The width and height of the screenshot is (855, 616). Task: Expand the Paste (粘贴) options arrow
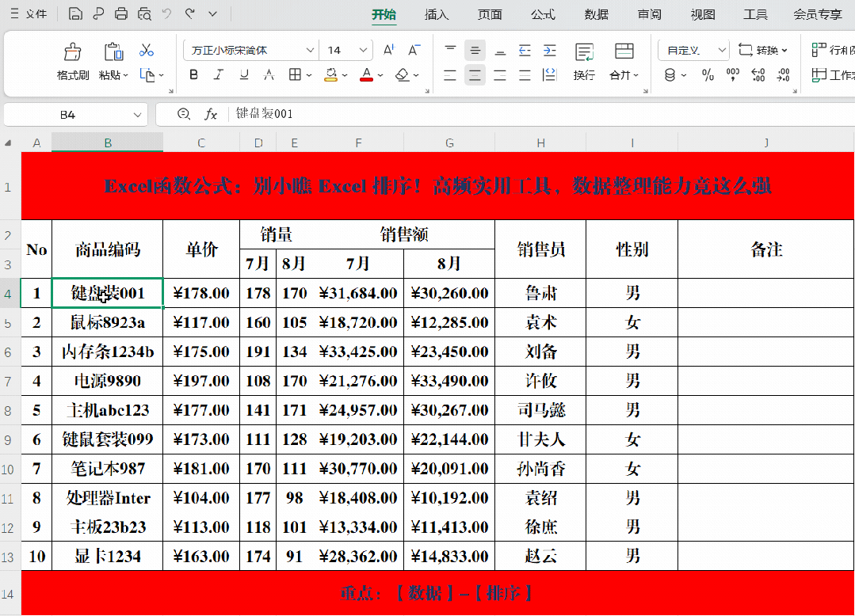(x=125, y=75)
